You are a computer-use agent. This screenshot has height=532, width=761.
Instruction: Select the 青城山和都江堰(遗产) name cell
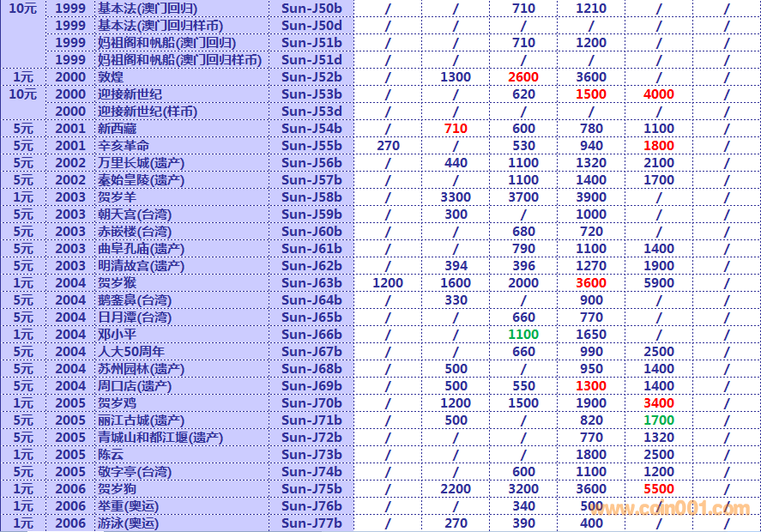coord(160,438)
